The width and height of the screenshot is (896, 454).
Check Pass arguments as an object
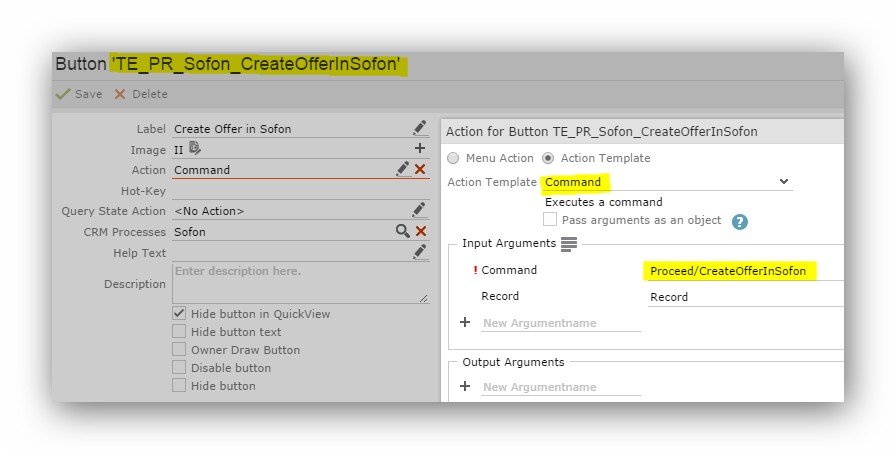click(550, 220)
